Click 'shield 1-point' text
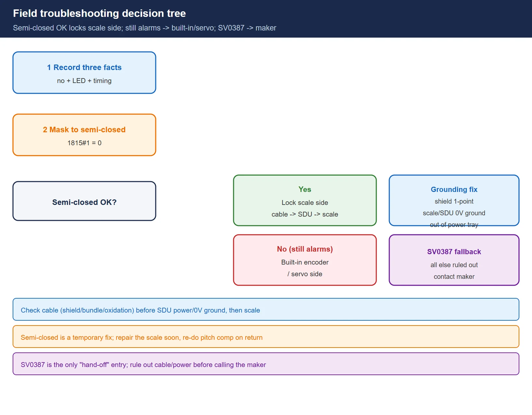 tap(454, 201)
